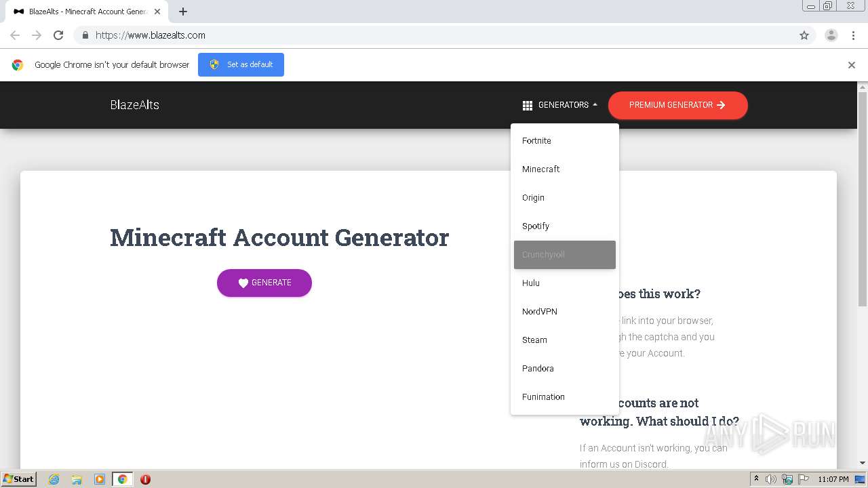This screenshot has width=868, height=488.
Task: Open Windows Explorer folder taskbar icon
Action: click(x=77, y=479)
